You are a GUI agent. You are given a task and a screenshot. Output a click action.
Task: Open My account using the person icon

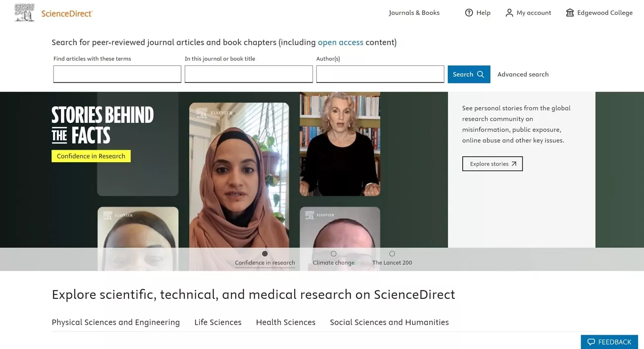[509, 12]
